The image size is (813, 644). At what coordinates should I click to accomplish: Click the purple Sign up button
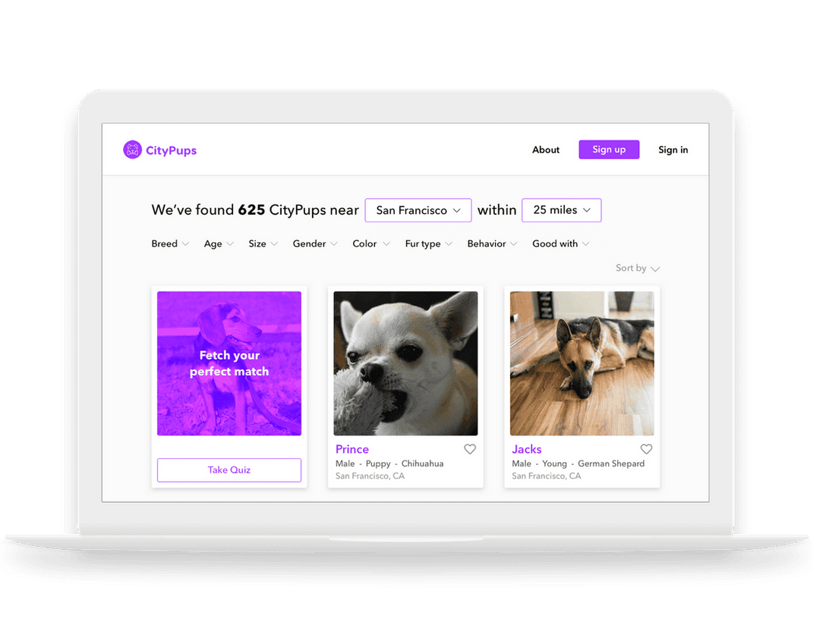pyautogui.click(x=609, y=150)
